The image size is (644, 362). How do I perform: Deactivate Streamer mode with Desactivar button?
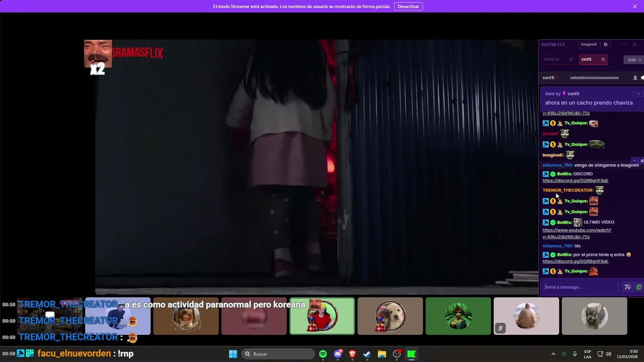coord(408,7)
